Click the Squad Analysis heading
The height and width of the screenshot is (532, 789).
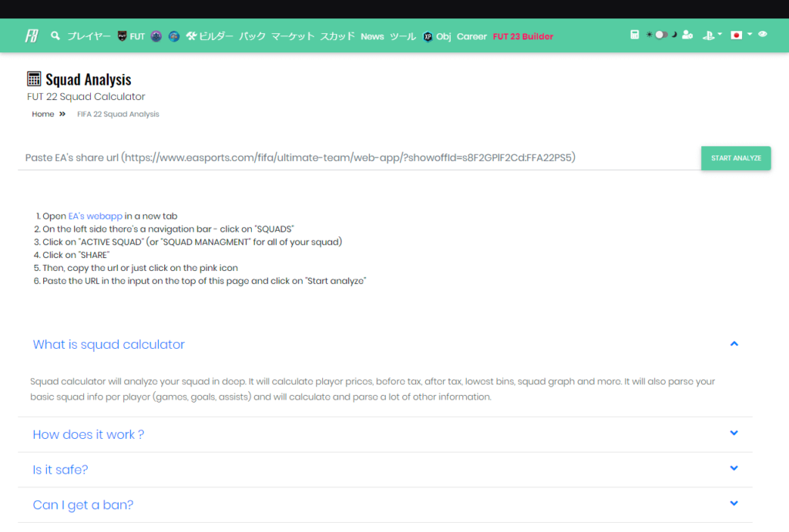88,79
